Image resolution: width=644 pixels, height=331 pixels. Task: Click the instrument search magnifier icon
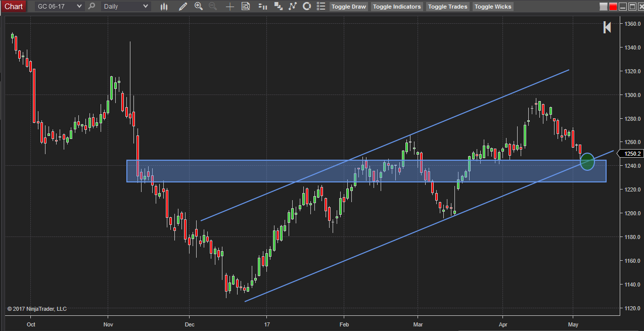[x=91, y=7]
